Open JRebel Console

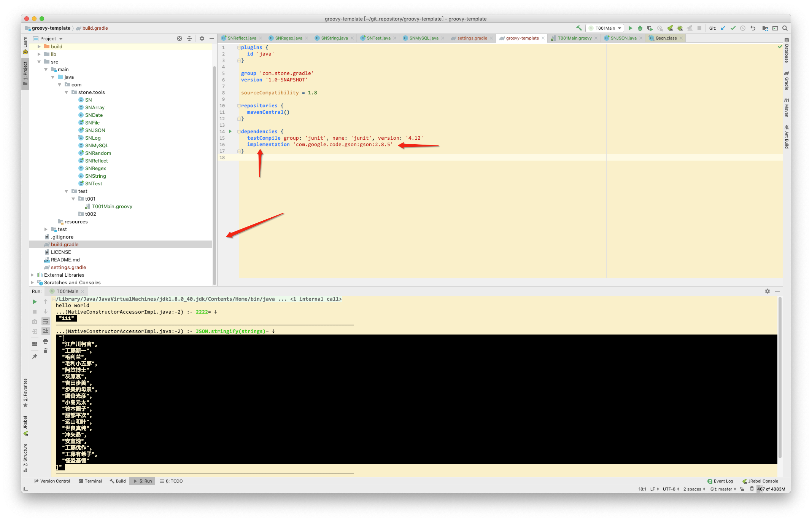coord(760,481)
